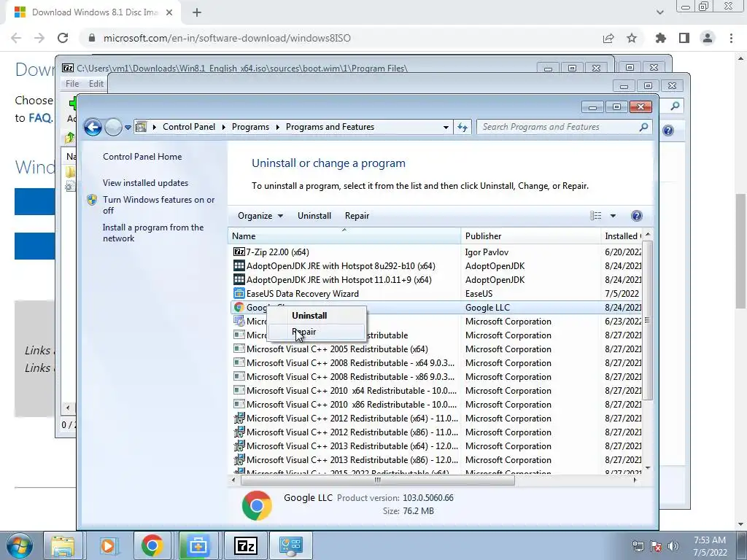This screenshot has width=747, height=560.
Task: Open Install a program from the network
Action: click(x=153, y=233)
